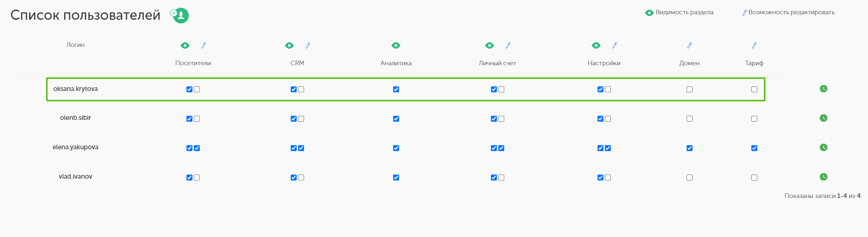868x237 pixels.
Task: Click the Возможность редактировать legend label
Action: pyautogui.click(x=791, y=12)
